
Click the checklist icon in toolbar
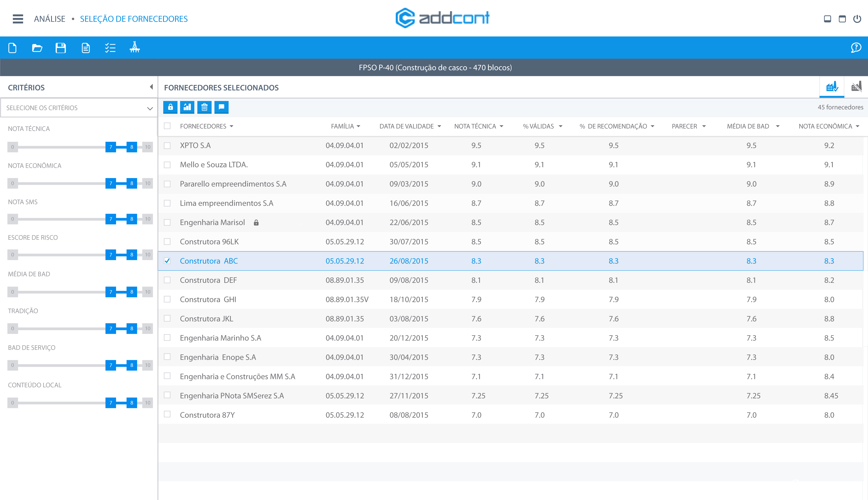110,48
